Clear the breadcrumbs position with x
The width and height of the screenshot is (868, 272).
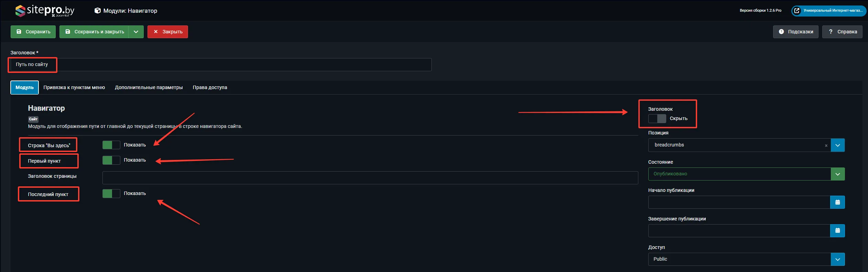[x=826, y=145]
